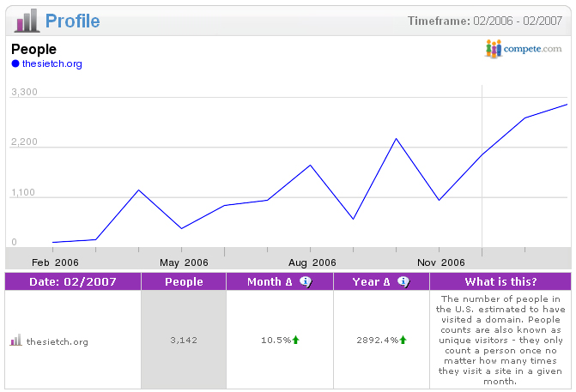The image size is (576, 392).
Task: Click the 3,142 people value
Action: pyautogui.click(x=184, y=341)
